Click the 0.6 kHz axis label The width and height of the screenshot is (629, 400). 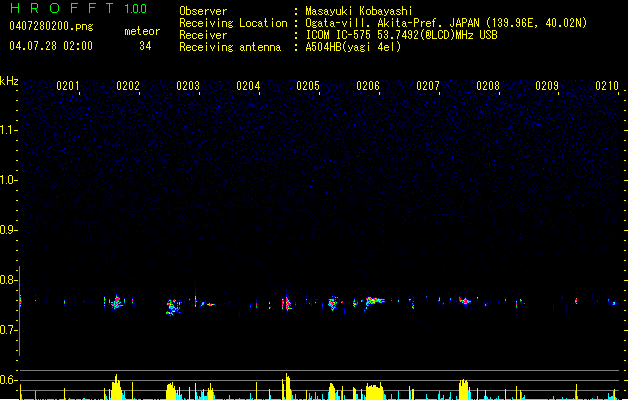pos(9,380)
